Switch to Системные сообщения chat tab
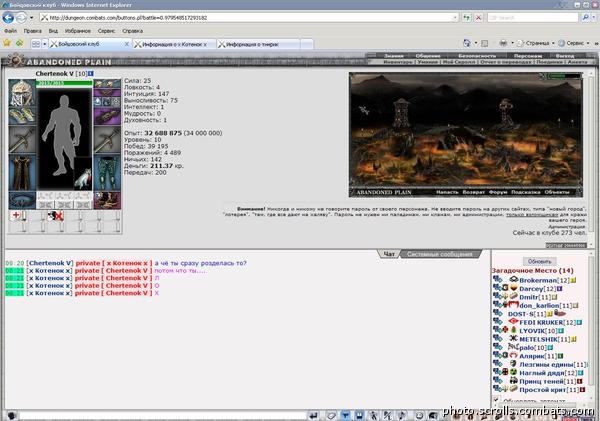This screenshot has height=421, width=600. click(x=440, y=254)
